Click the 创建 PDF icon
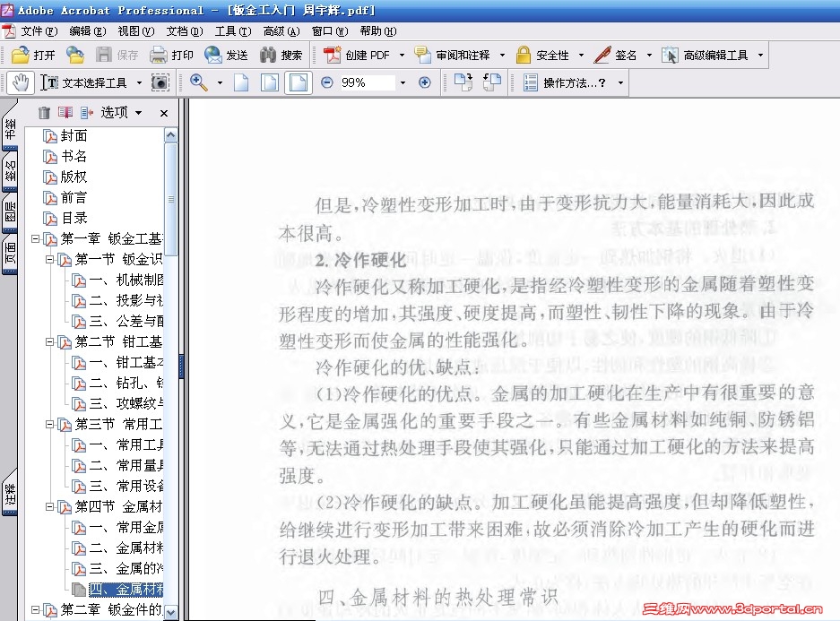This screenshot has height=621, width=840. [x=332, y=55]
